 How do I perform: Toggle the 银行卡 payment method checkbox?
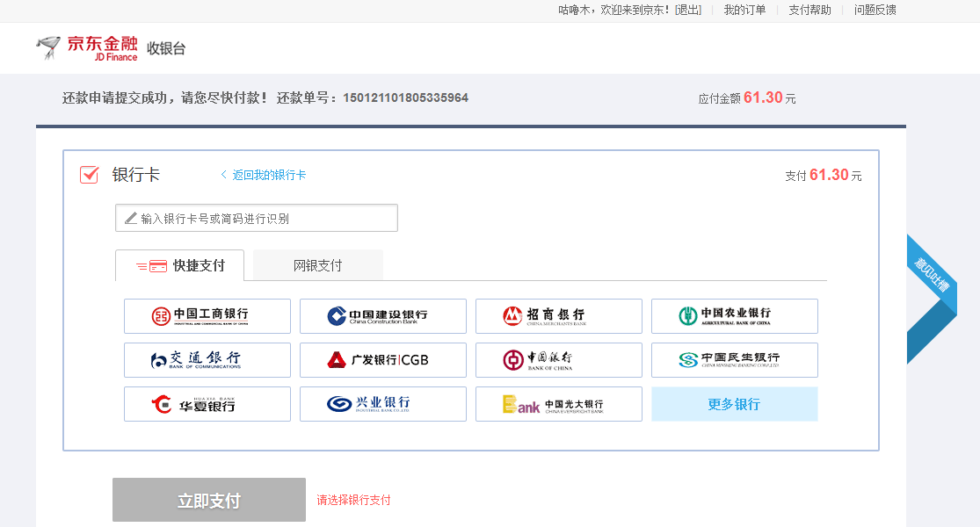pyautogui.click(x=90, y=175)
